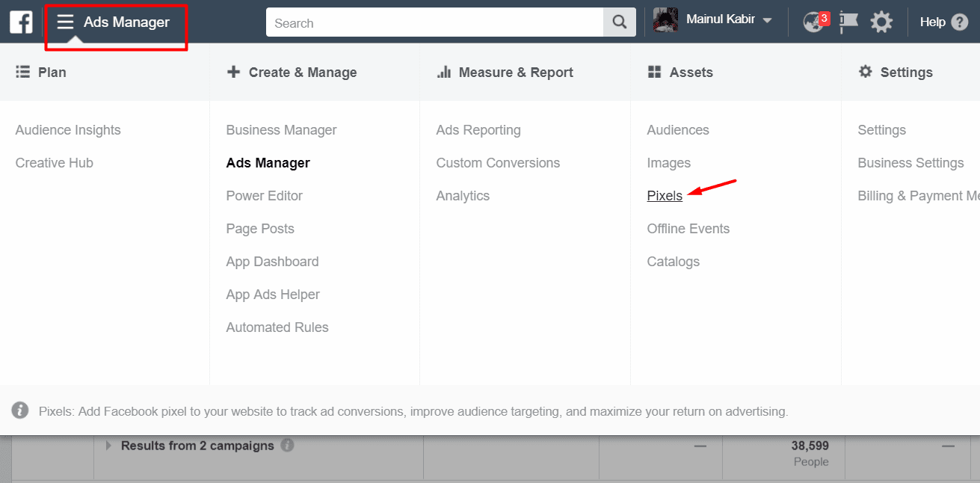
Task: Click the Help question mark icon
Action: click(959, 22)
